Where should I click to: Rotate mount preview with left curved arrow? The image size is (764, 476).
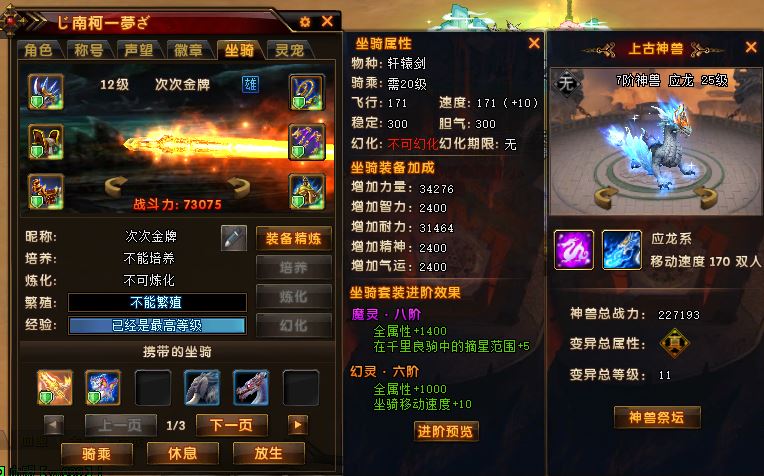click(116, 187)
